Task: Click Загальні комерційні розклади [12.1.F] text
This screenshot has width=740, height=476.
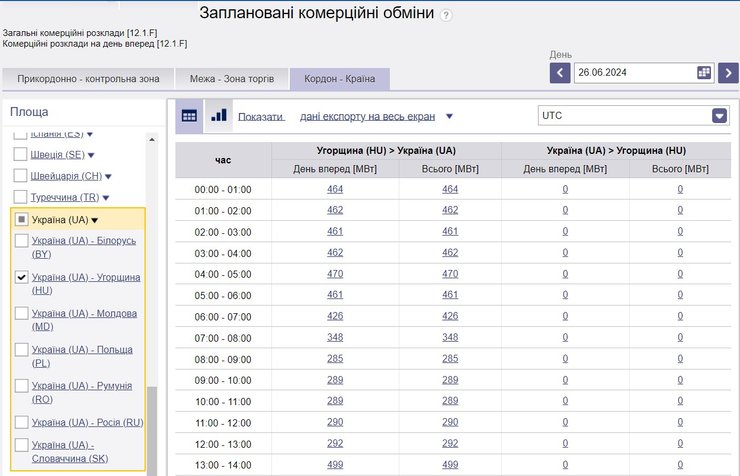Action: (x=80, y=33)
